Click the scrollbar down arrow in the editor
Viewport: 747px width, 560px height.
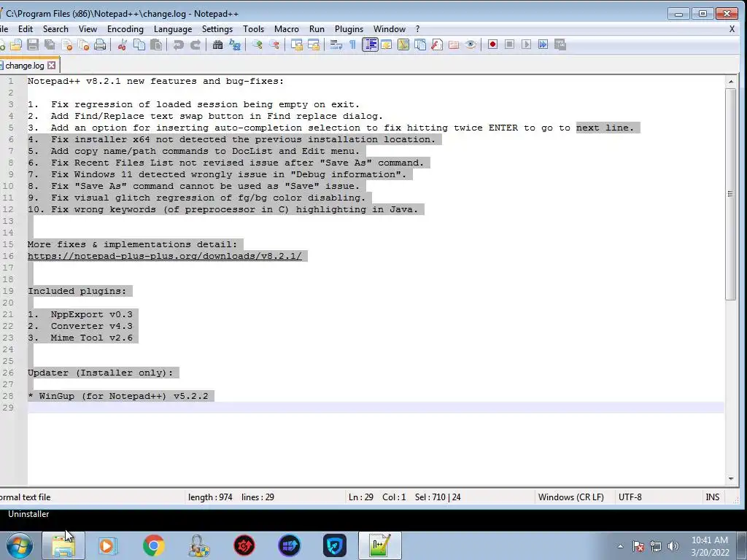tap(731, 478)
